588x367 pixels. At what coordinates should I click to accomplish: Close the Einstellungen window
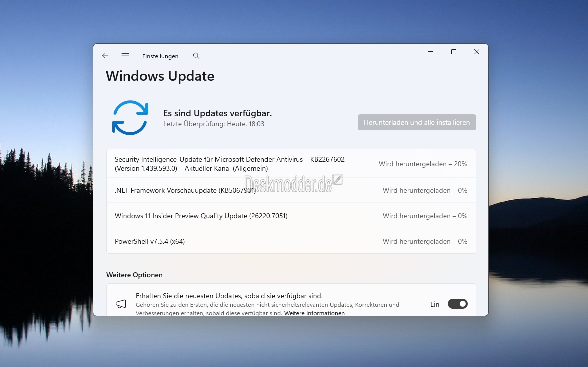pos(476,52)
